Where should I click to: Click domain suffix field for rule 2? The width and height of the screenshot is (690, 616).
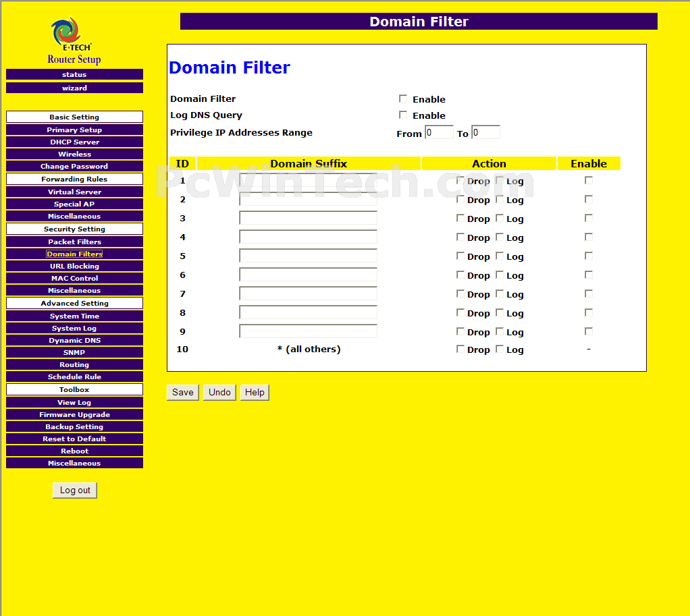(308, 199)
